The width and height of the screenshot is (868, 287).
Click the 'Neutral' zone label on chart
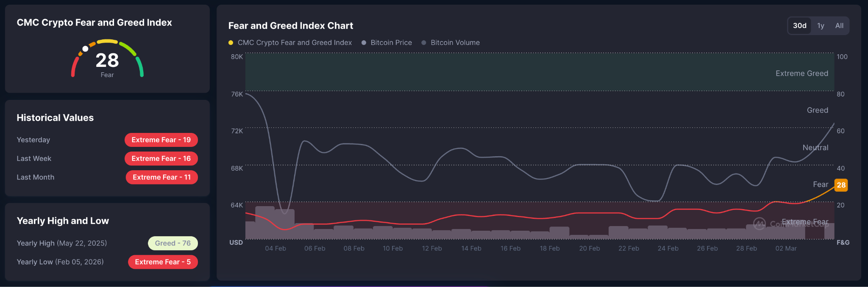pos(815,148)
